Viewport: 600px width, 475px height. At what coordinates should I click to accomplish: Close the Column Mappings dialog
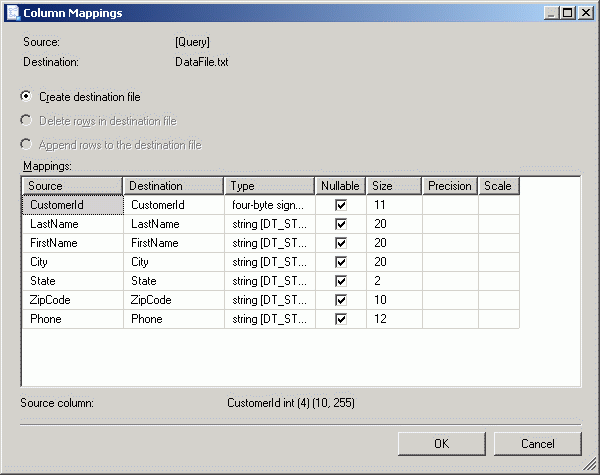coord(584,12)
